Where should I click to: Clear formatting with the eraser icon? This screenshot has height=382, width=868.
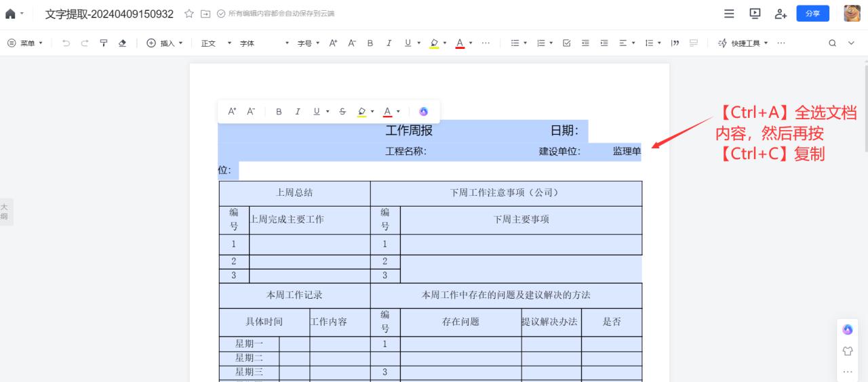[x=122, y=43]
